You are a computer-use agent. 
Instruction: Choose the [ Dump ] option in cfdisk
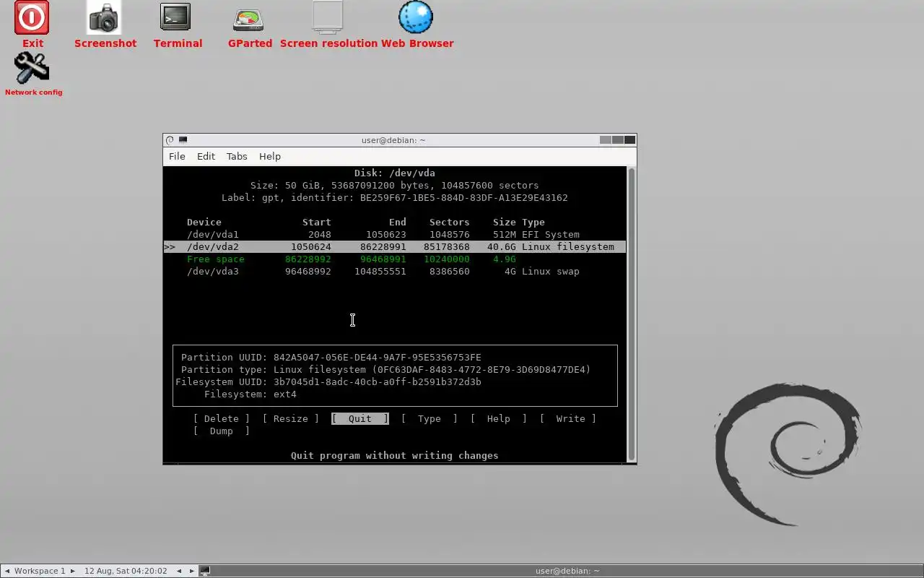222,431
